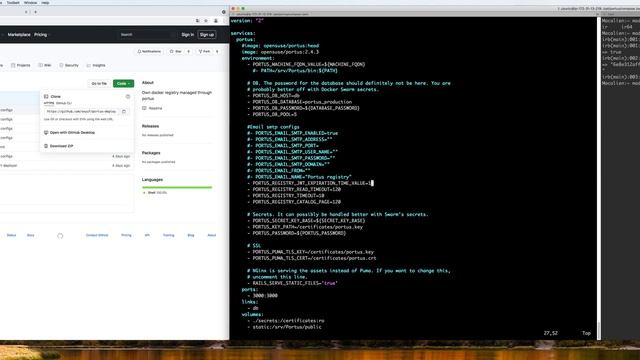Click the star count next to Star

[x=189, y=51]
